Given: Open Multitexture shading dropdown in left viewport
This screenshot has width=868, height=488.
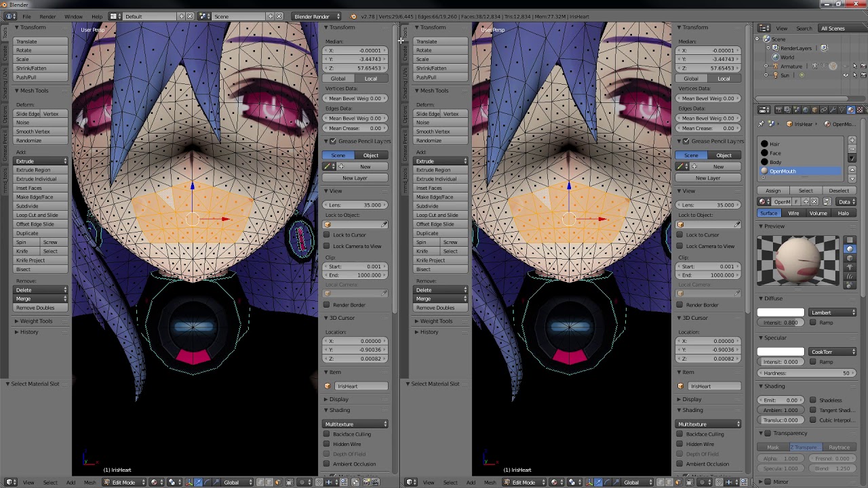Looking at the screenshot, I should tap(356, 424).
